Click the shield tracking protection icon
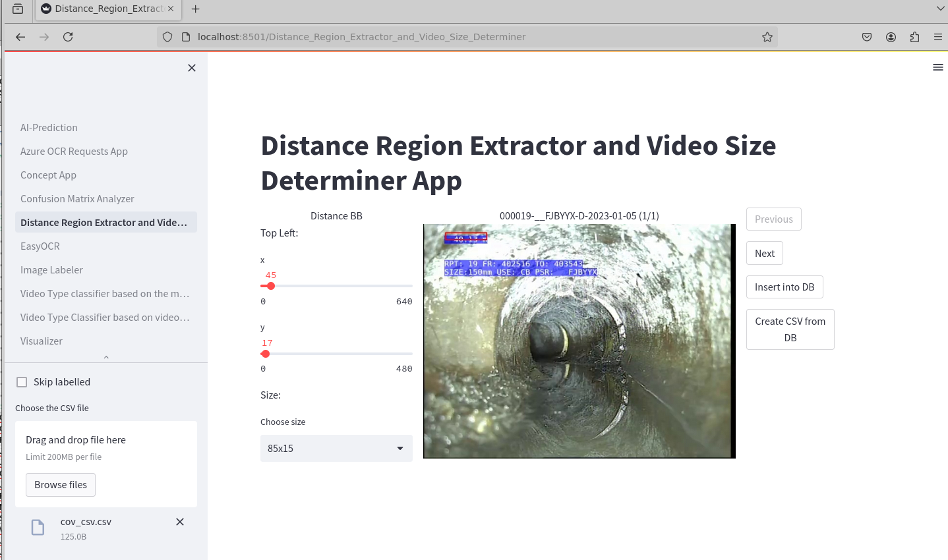Image resolution: width=948 pixels, height=560 pixels. click(x=167, y=37)
